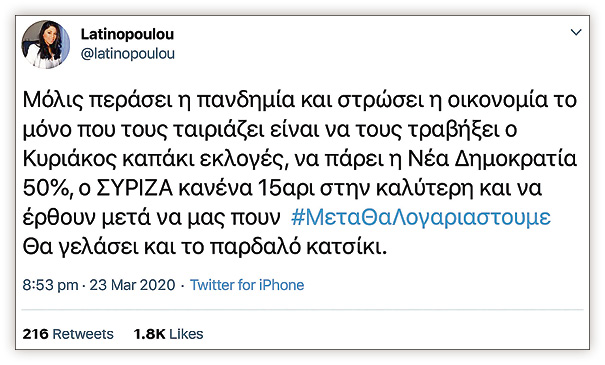Viewport: 605px width, 365px height.
Task: Click the word οικονομία in the tweet
Action: point(497,100)
